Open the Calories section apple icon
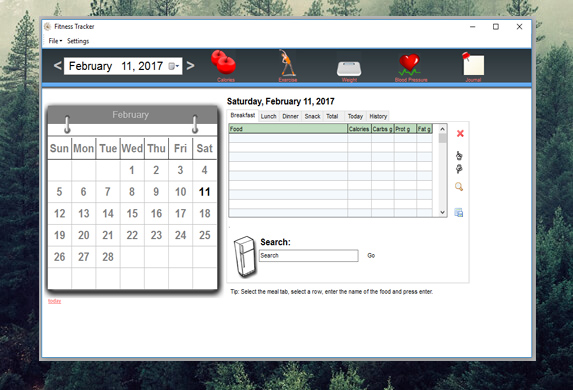Image resolution: width=573 pixels, height=390 pixels. click(x=224, y=63)
